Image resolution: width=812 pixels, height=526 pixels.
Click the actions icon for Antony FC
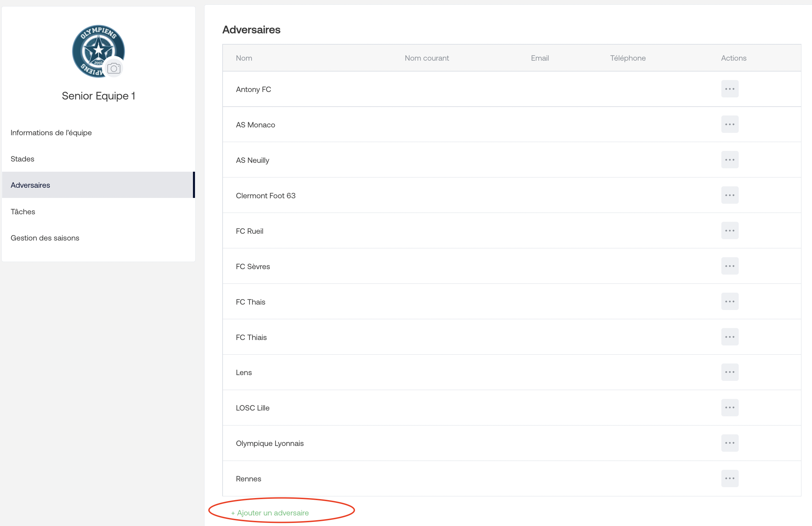click(x=730, y=89)
